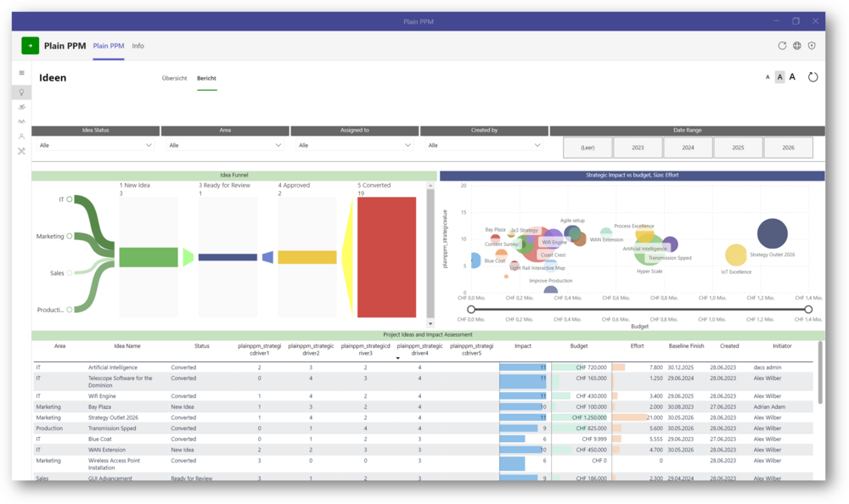
Task: Select the Sales circle in Idea Funnel
Action: click(x=70, y=273)
